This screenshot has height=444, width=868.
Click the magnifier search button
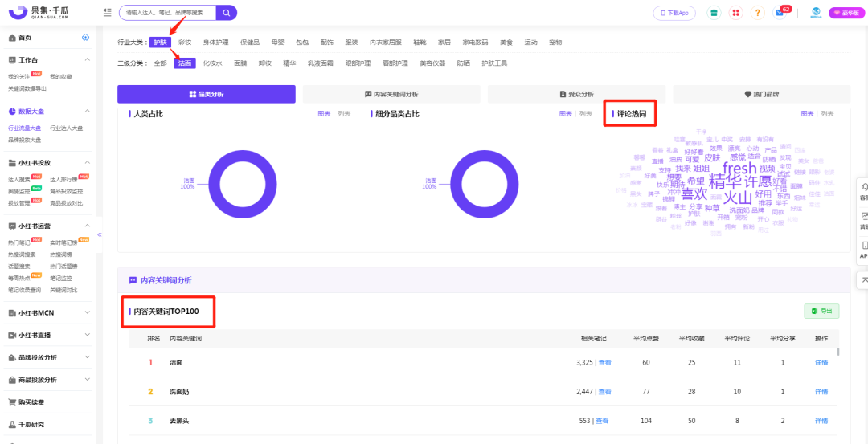(227, 13)
